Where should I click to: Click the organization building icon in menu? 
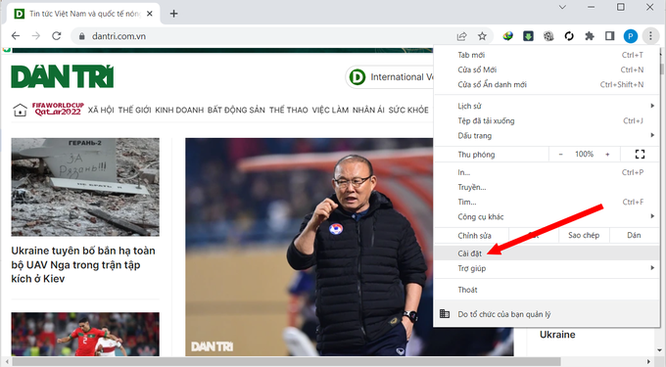click(445, 314)
